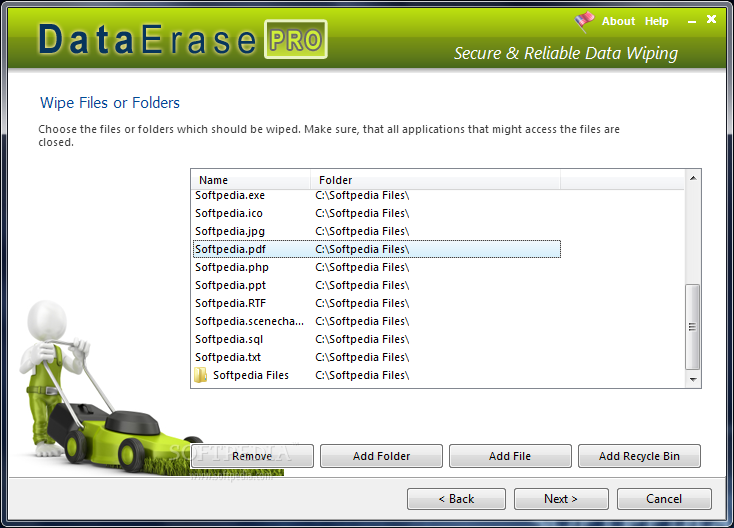The image size is (734, 528).
Task: Proceed with the Next button
Action: pos(561,499)
